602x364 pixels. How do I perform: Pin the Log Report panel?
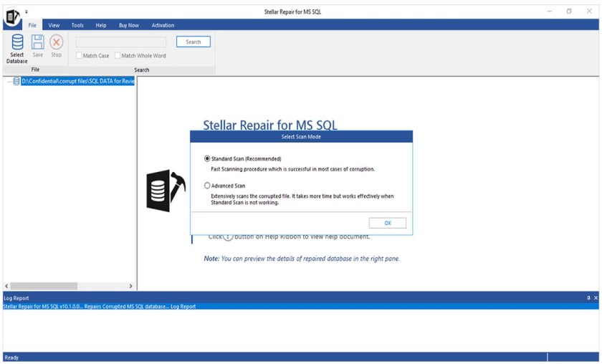588,297
